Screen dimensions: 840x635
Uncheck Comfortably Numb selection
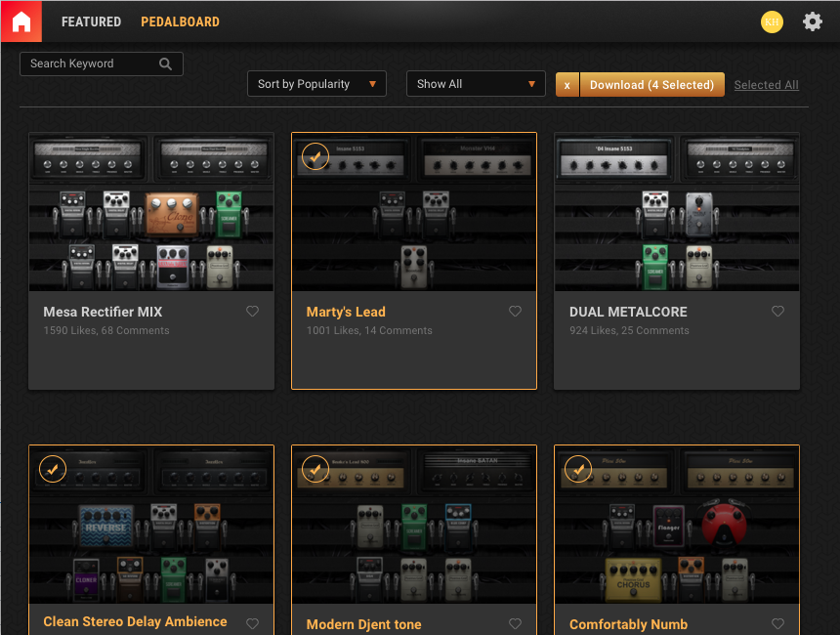578,469
